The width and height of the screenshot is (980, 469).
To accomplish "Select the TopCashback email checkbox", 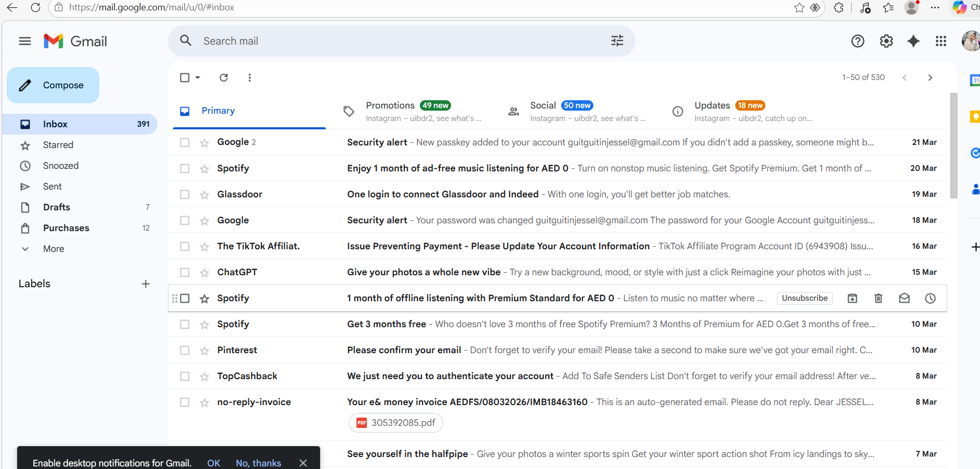I will (184, 376).
